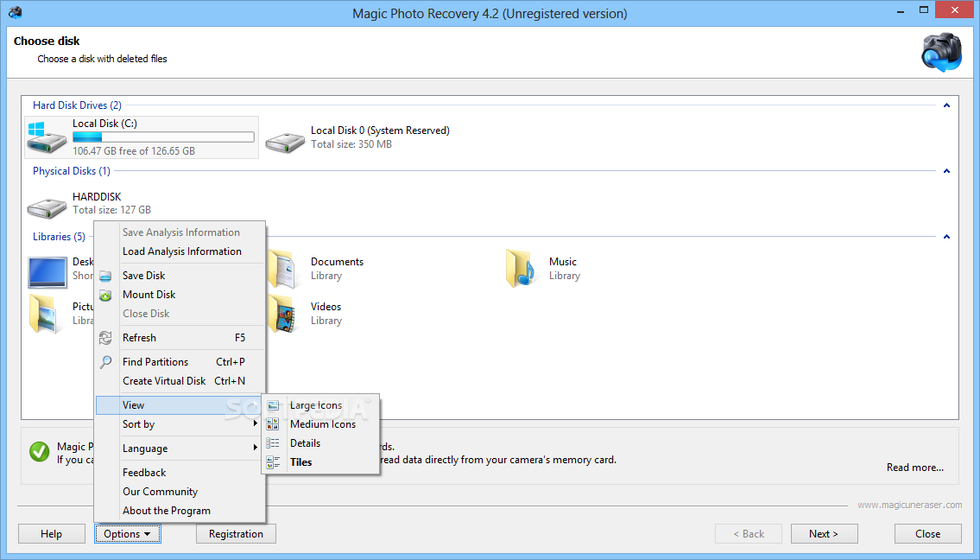Click the camera logo in header

(942, 53)
